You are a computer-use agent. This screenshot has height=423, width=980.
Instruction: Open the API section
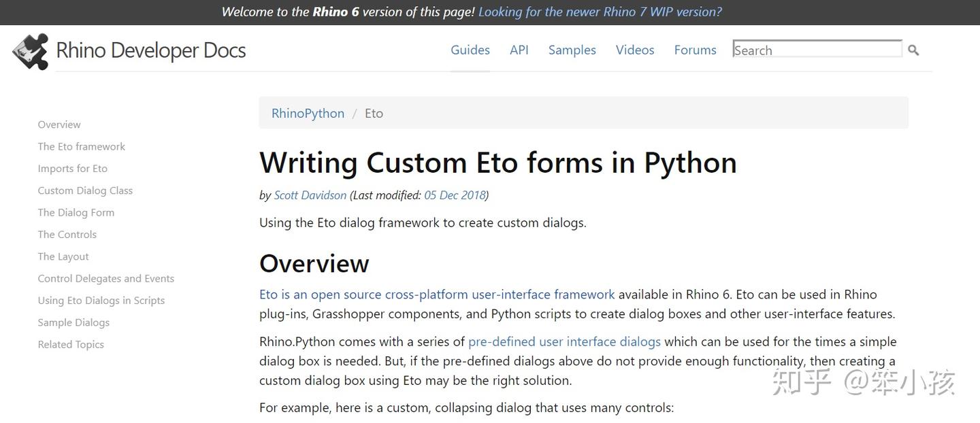click(519, 50)
